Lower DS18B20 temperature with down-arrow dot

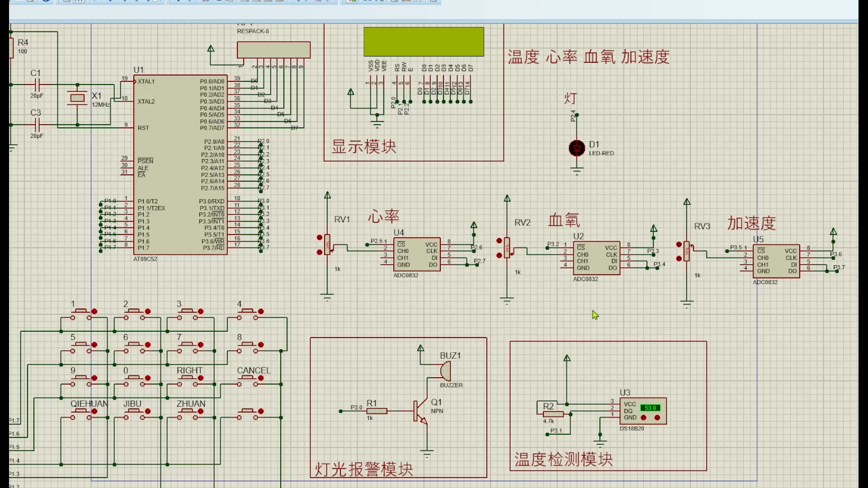(644, 418)
